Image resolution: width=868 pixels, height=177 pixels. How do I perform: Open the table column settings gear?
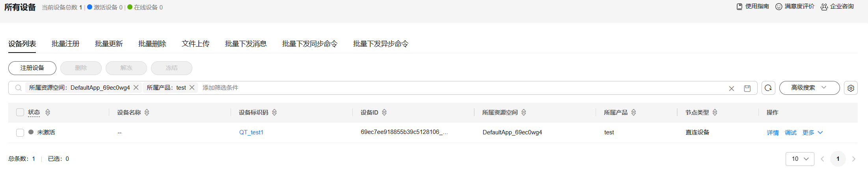pos(851,88)
